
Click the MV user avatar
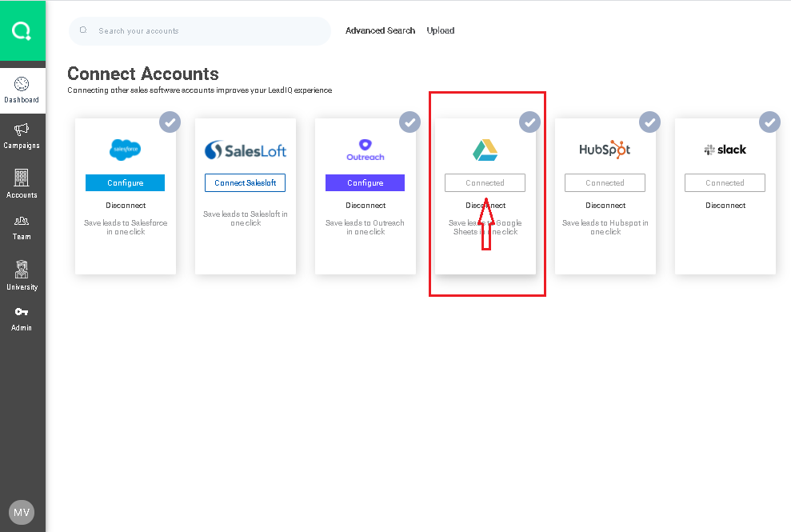[22, 512]
